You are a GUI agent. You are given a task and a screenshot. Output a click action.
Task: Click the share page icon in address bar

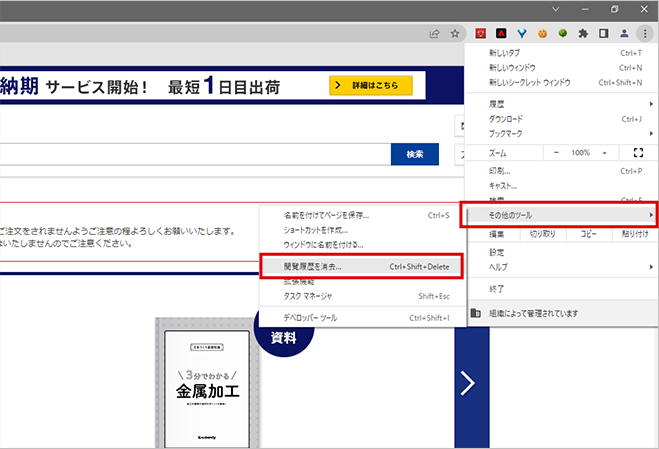(434, 33)
